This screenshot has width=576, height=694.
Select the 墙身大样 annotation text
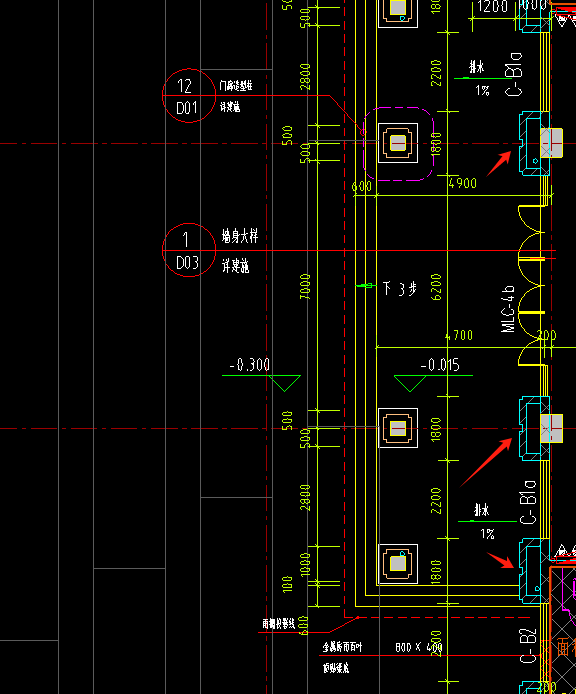click(240, 236)
